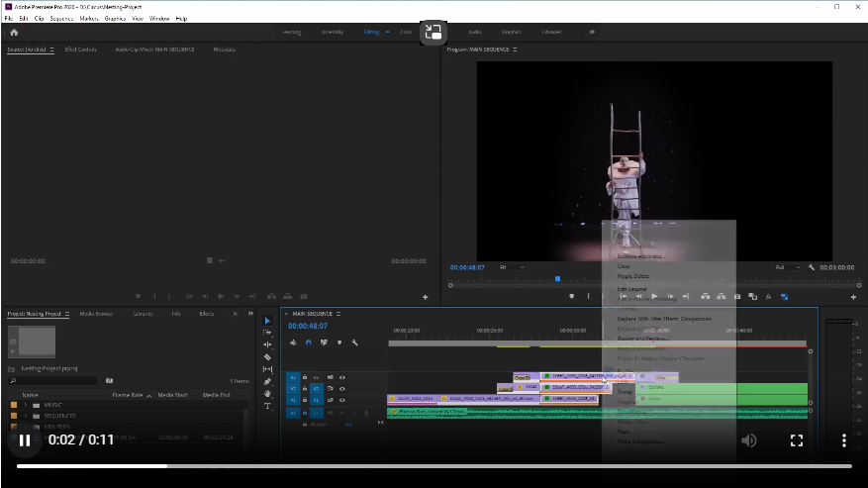Select the Ripple Edit tool
Image resolution: width=868 pixels, height=488 pixels.
tap(268, 344)
